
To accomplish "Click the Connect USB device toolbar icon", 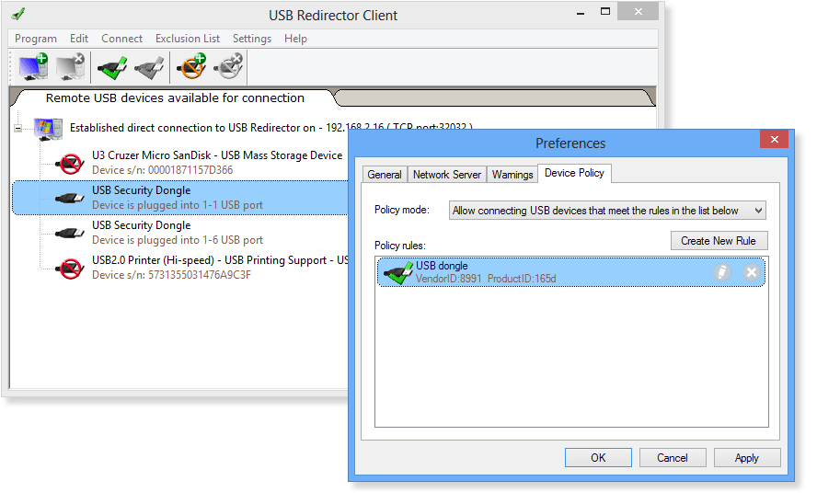I will (112, 68).
